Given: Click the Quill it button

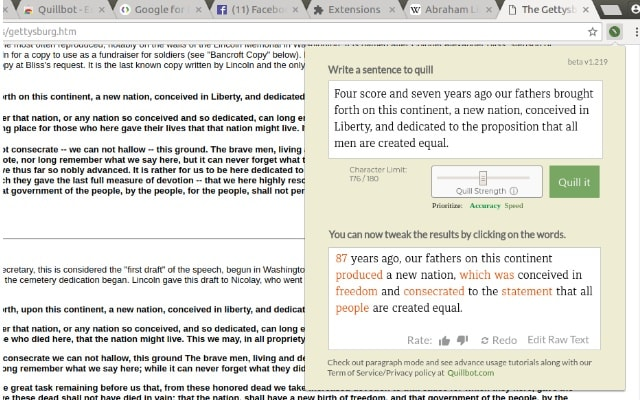Looking at the screenshot, I should (574, 182).
